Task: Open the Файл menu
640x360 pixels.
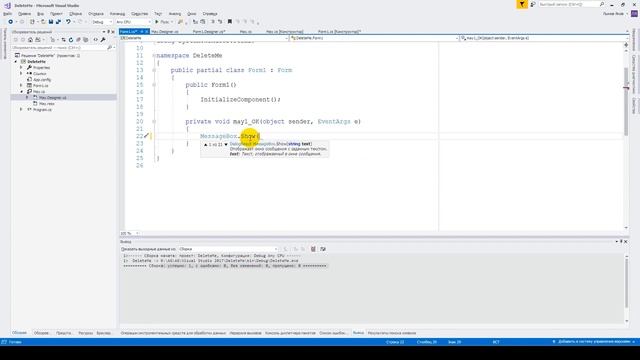Action: click(7, 14)
